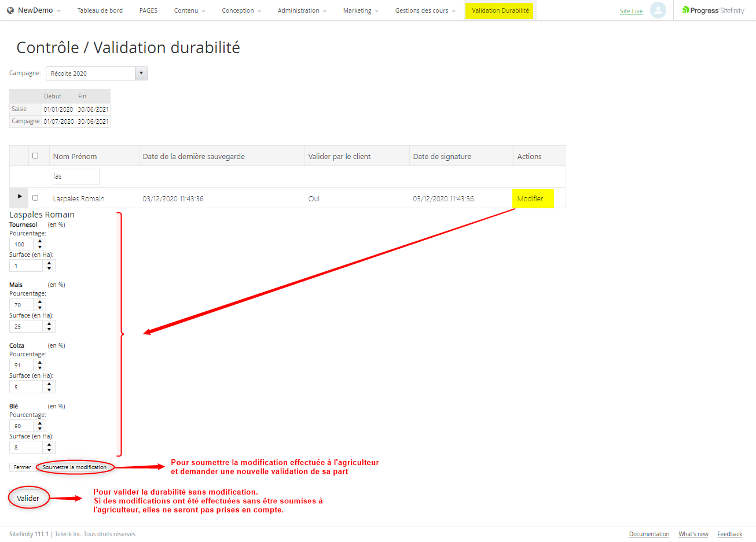Switch to Validation Durabilité tab
The height and width of the screenshot is (542, 756).
tap(500, 10)
